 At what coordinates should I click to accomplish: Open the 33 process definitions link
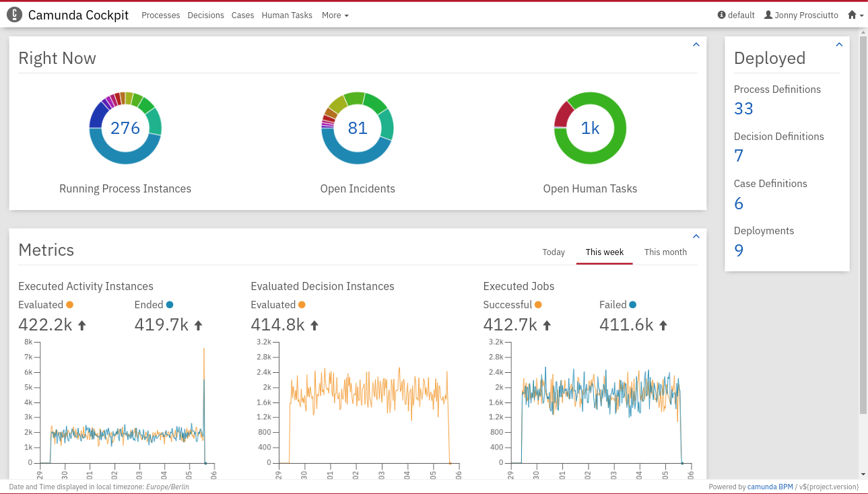(x=743, y=108)
